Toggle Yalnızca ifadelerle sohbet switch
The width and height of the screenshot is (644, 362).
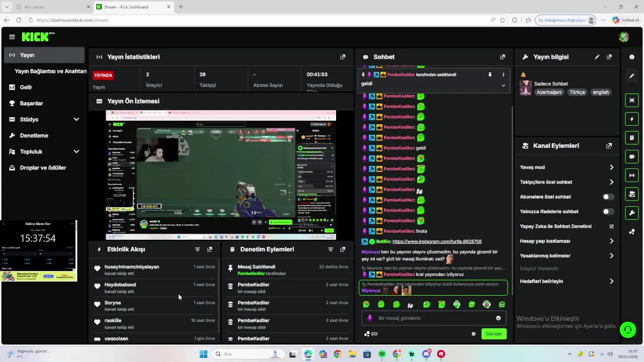pyautogui.click(x=608, y=212)
